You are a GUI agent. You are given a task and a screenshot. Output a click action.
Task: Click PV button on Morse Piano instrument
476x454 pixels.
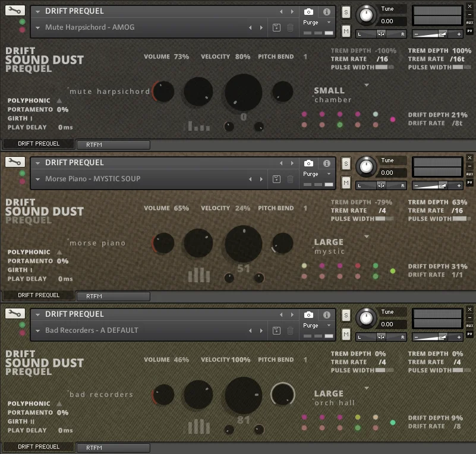point(469,182)
